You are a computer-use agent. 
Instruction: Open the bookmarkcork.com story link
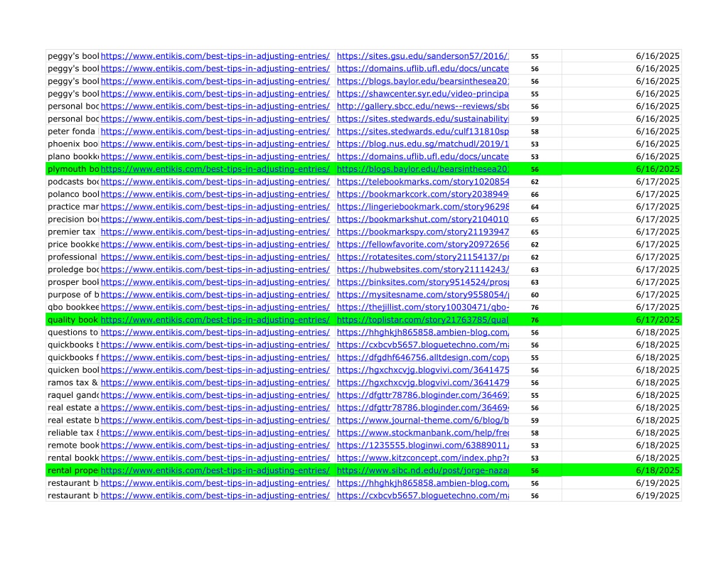(422, 194)
